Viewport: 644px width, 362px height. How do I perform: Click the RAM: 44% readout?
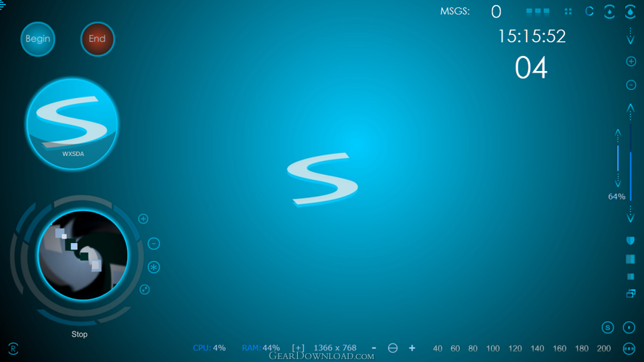pos(261,348)
